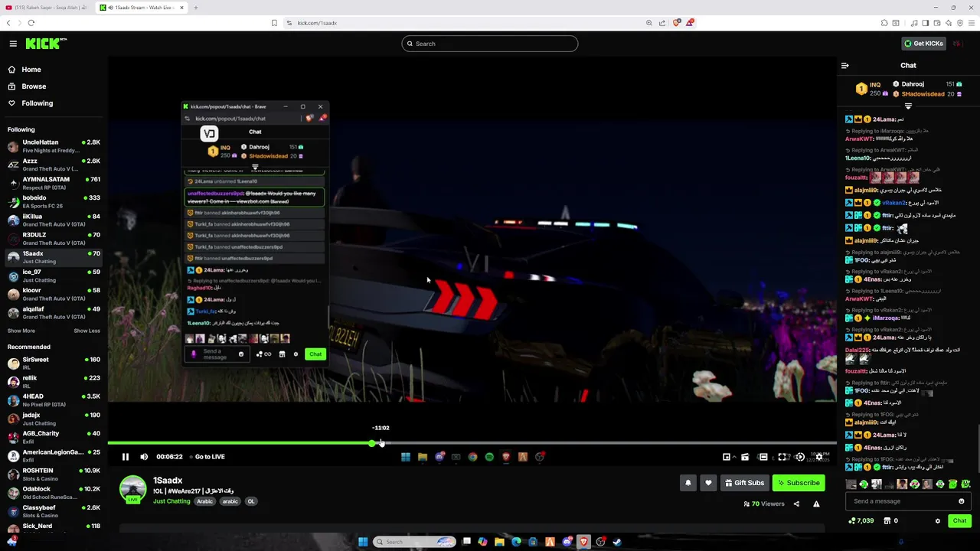Click the Kick search box
This screenshot has height=551, width=980.
click(x=490, y=44)
